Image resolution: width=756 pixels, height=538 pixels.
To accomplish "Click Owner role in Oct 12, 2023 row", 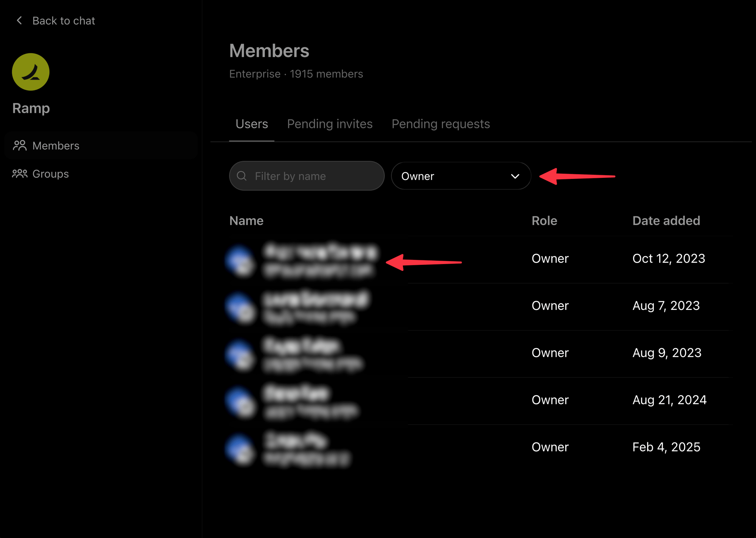I will tap(550, 258).
